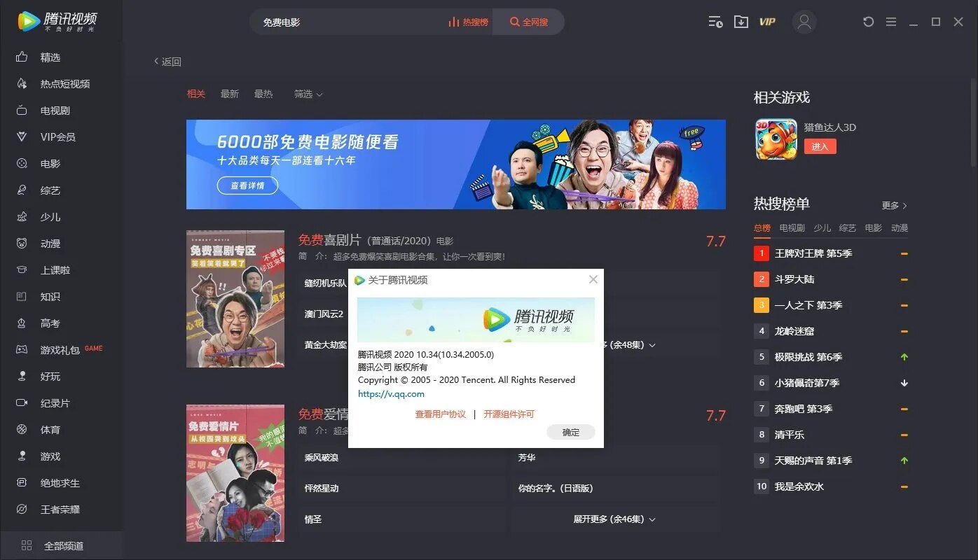Open the 热搜榜 hot search button
This screenshot has height=560, width=978.
tap(469, 22)
